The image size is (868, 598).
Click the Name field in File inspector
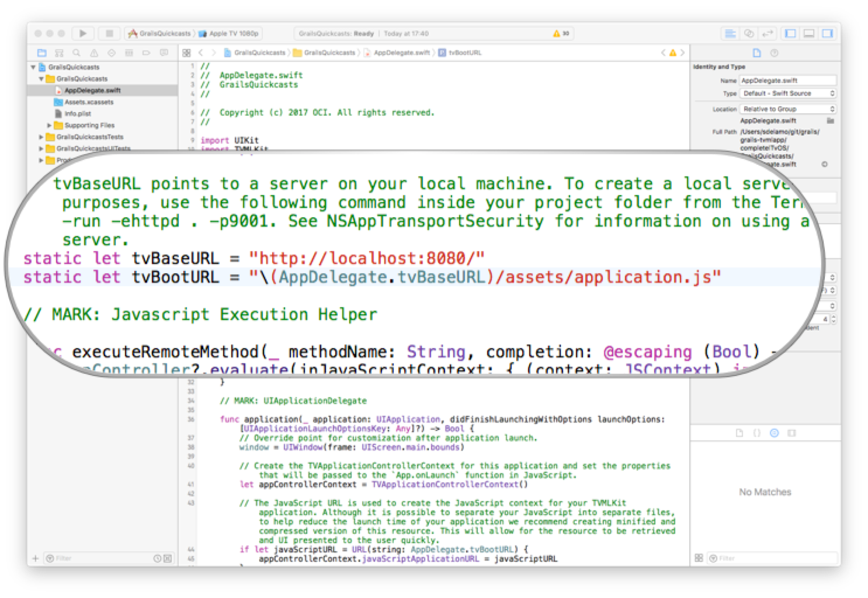(789, 81)
